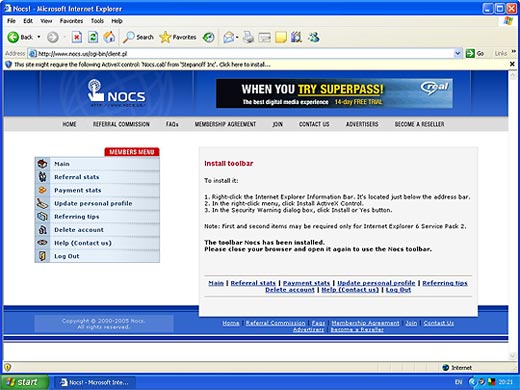Viewport: 520px width, 390px height.
Task: Open CONTACT US navigation link
Action: coord(314,124)
